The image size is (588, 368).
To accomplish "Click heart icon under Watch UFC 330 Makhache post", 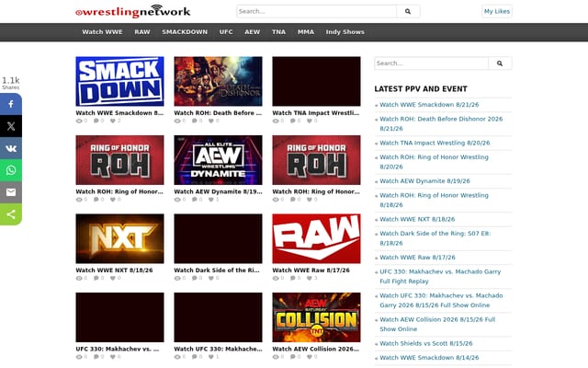I will [210, 357].
